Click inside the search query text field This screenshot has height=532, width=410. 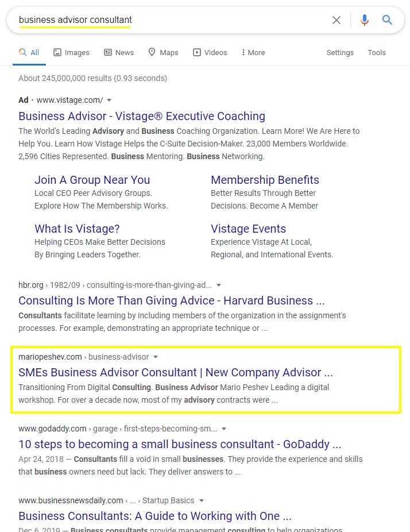tap(172, 20)
